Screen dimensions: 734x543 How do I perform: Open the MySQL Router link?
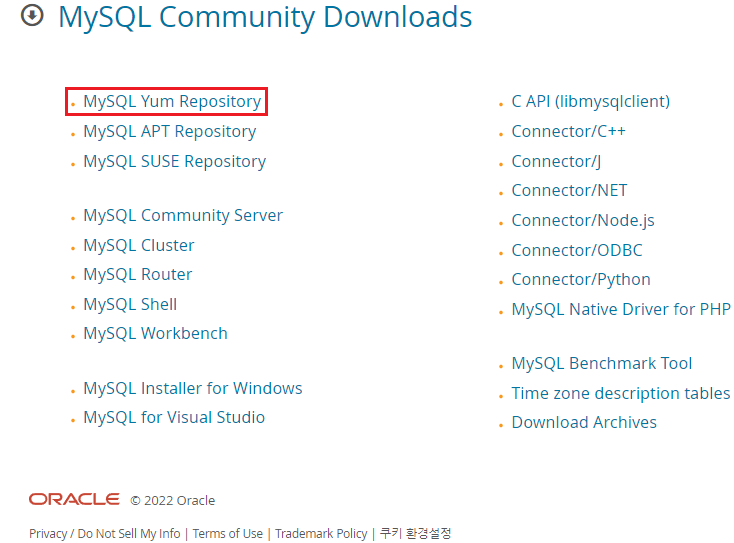(138, 274)
